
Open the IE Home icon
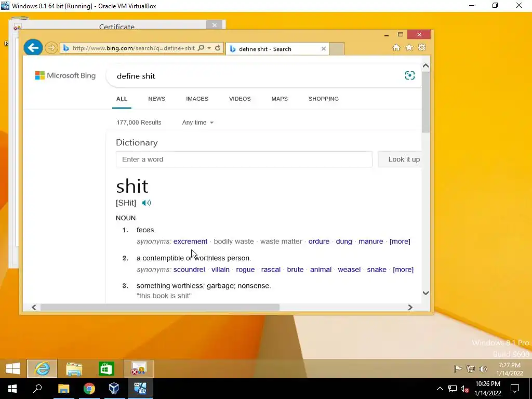click(396, 47)
